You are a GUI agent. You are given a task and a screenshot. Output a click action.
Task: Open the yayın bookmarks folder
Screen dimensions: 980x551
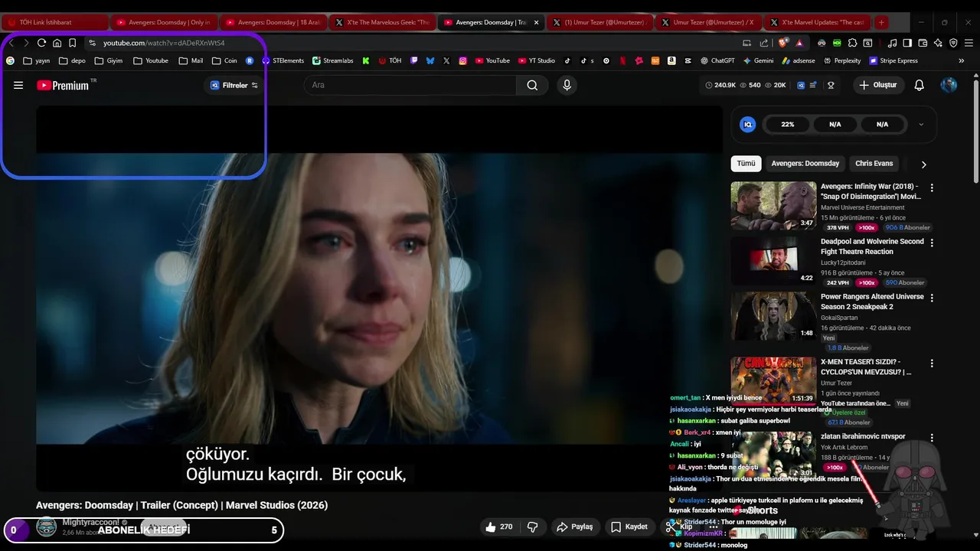[x=37, y=60]
